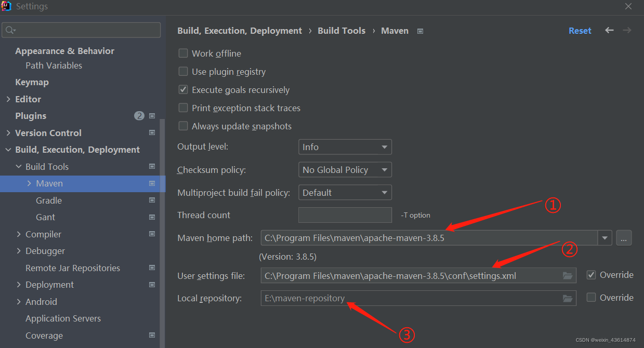Collapse Build, Execution, Deployment node
The height and width of the screenshot is (348, 644).
click(8, 150)
